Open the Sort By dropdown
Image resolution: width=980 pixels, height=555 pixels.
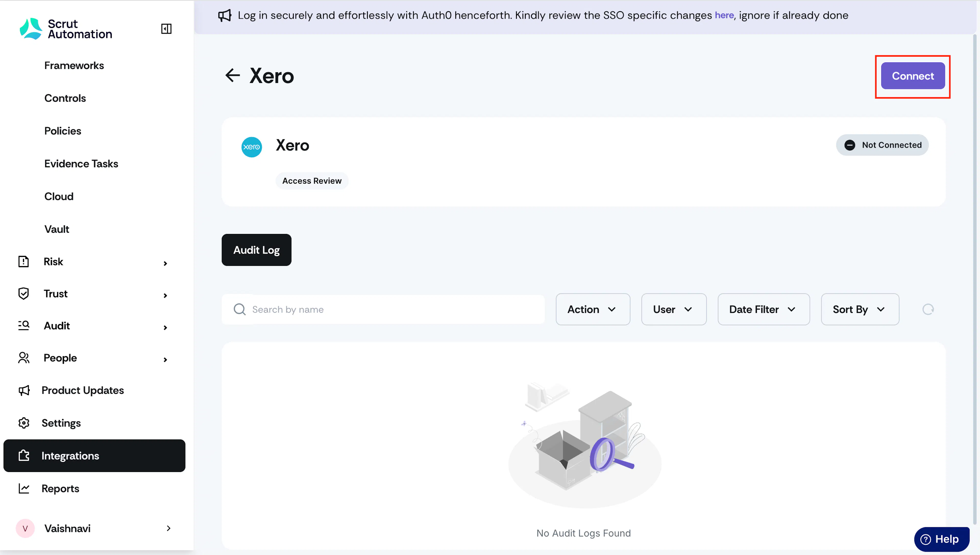[860, 309]
